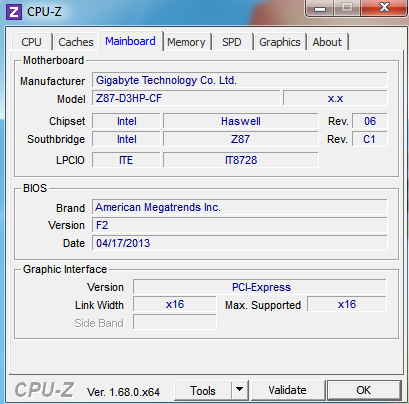Select Link Width x16 value
The width and height of the screenshot is (409, 404).
click(x=175, y=304)
